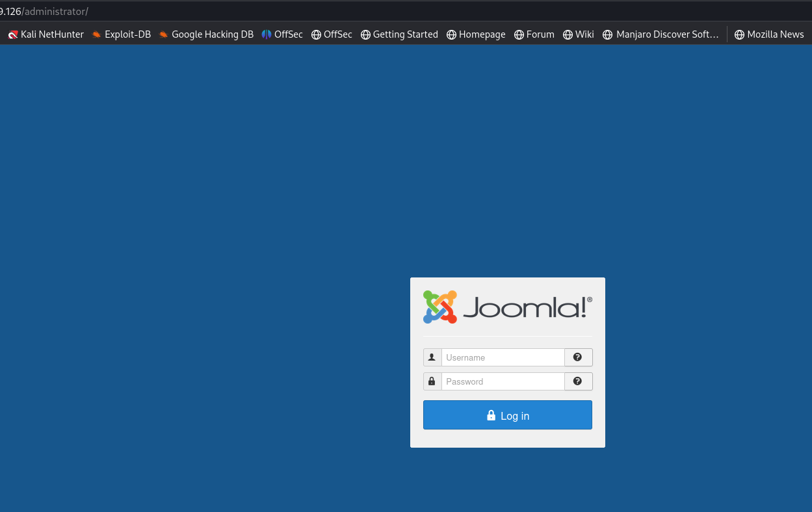This screenshot has height=512, width=812.
Task: Click the question mark help icon for Password
Action: 578,381
